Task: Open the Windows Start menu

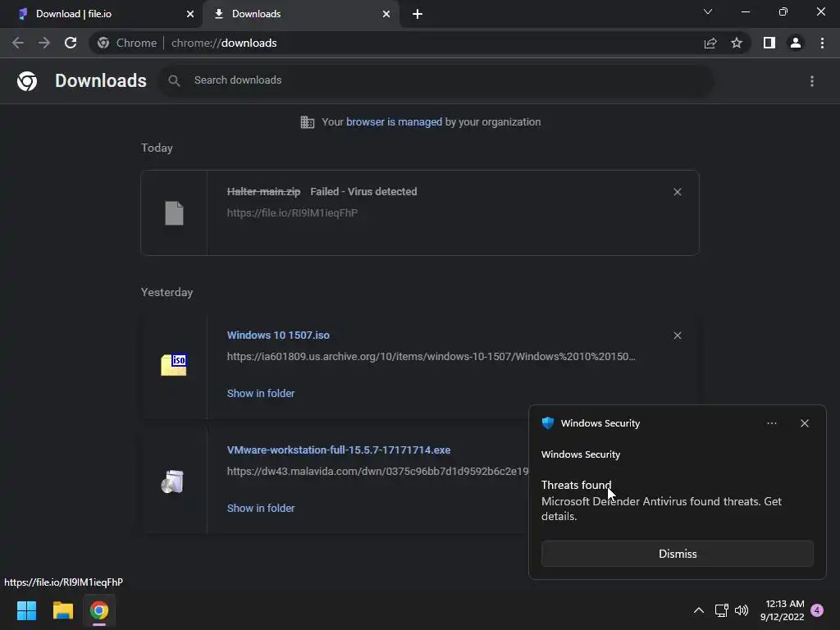Action: click(x=26, y=610)
